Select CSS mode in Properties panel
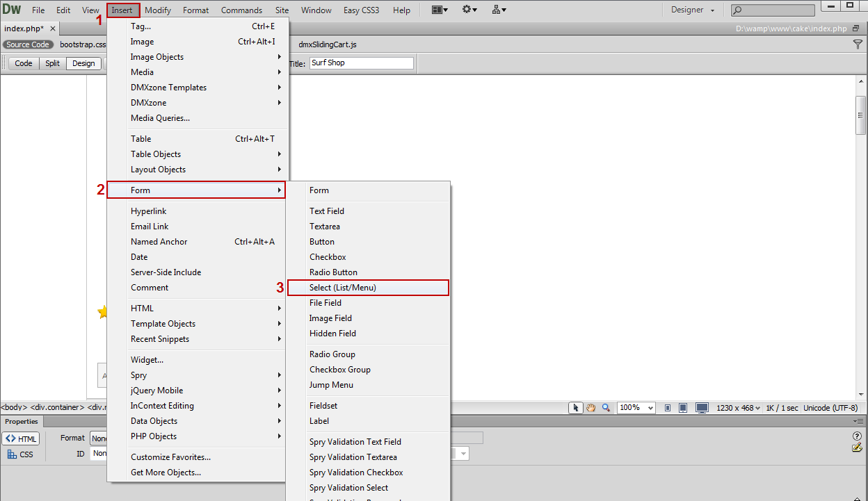The height and width of the screenshot is (501, 868). (21, 454)
